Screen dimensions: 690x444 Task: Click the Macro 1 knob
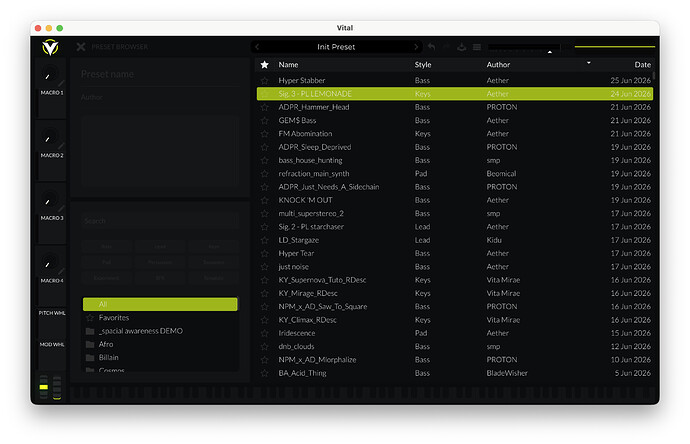coord(49,75)
